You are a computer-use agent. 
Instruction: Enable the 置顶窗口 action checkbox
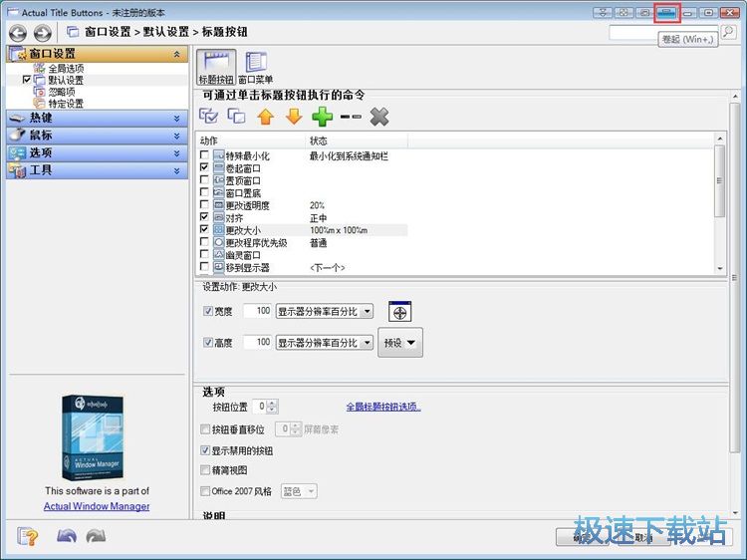(204, 179)
